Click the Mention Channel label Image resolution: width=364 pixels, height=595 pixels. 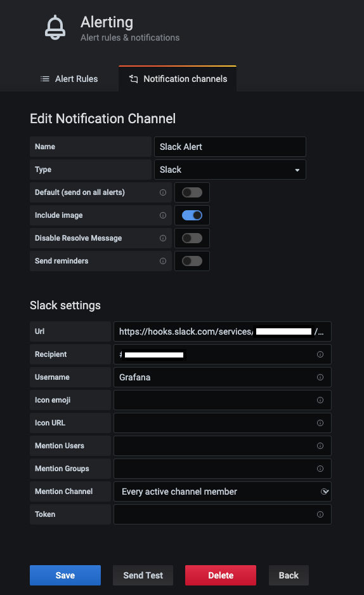(63, 491)
